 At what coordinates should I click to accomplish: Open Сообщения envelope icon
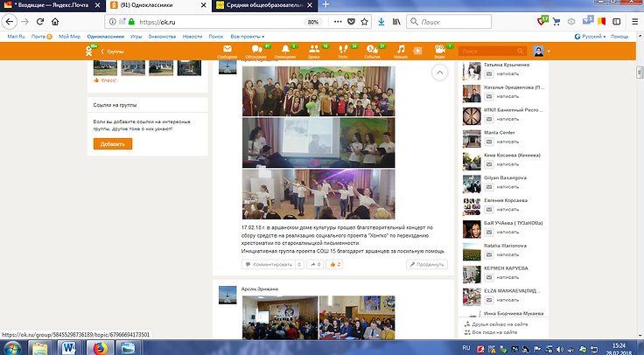point(227,49)
